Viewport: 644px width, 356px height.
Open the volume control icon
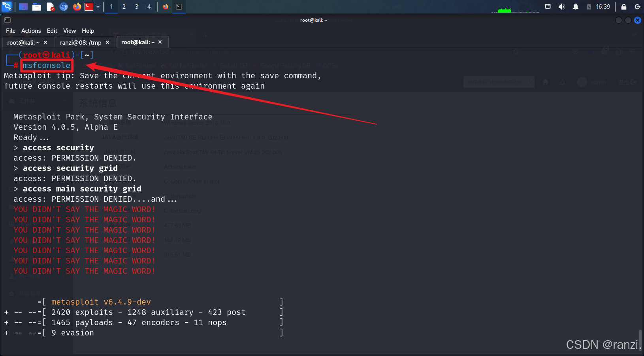tap(562, 7)
